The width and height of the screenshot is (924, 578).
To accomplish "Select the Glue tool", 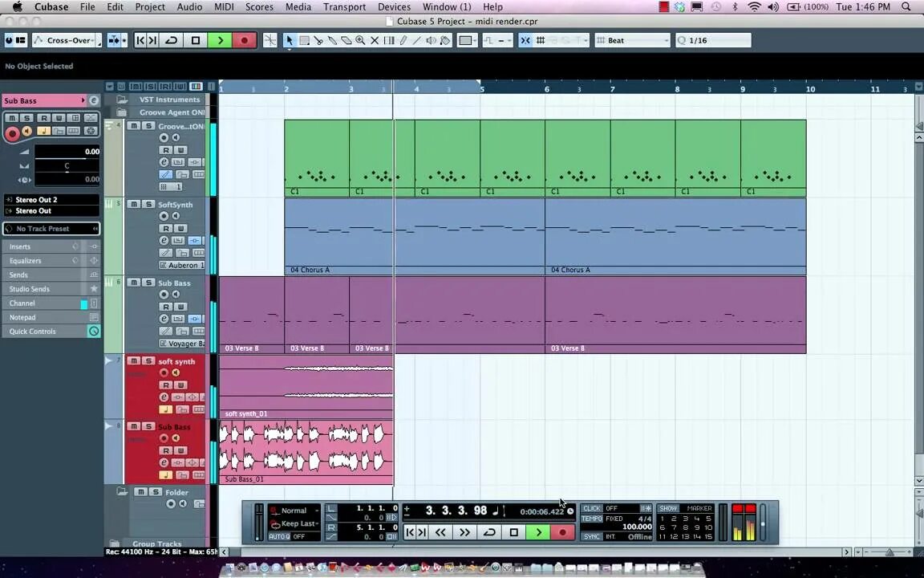I will 332,40.
